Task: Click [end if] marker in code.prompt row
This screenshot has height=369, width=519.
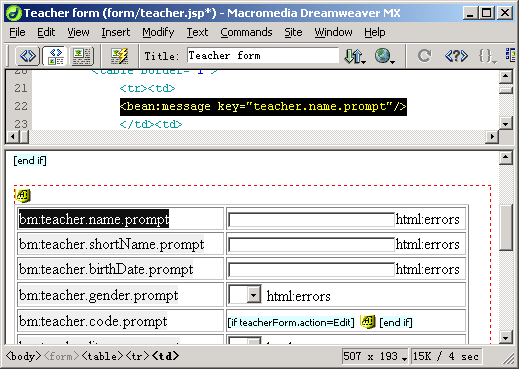Action: click(396, 322)
